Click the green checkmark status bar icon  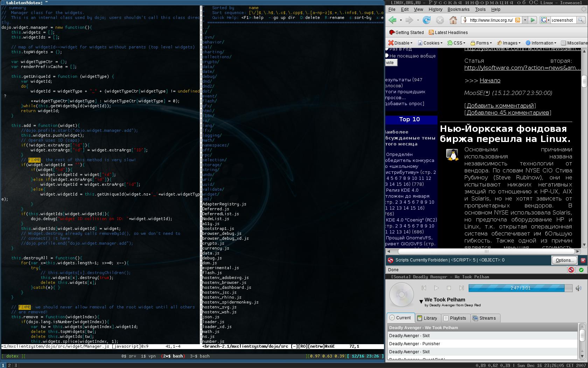coord(581,270)
